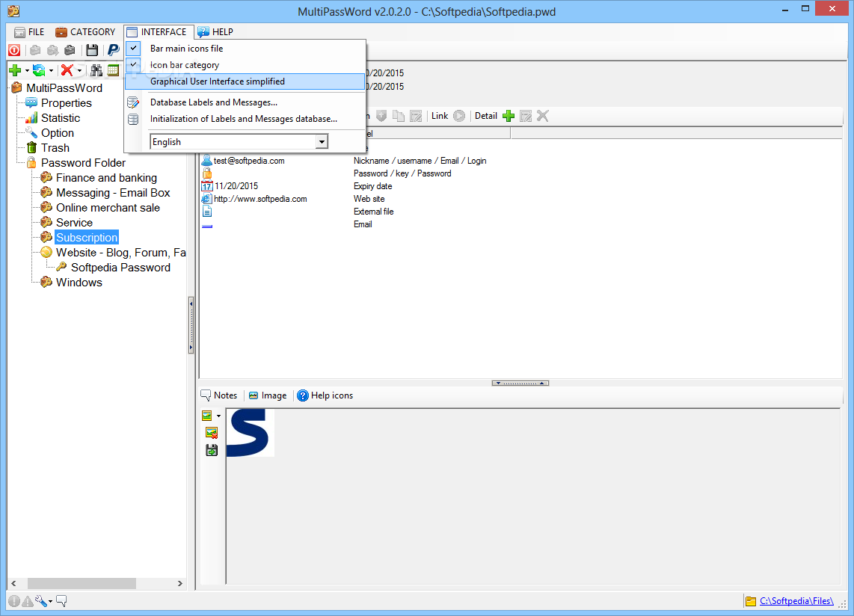Click the remove image icon with red mark
This screenshot has width=854, height=616.
(212, 433)
